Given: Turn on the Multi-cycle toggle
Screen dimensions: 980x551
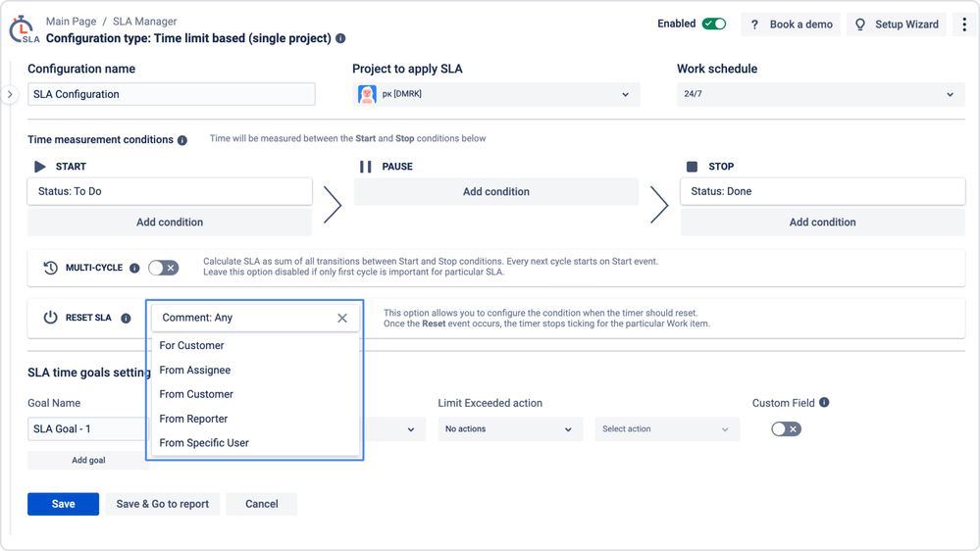Looking at the screenshot, I should coord(163,268).
